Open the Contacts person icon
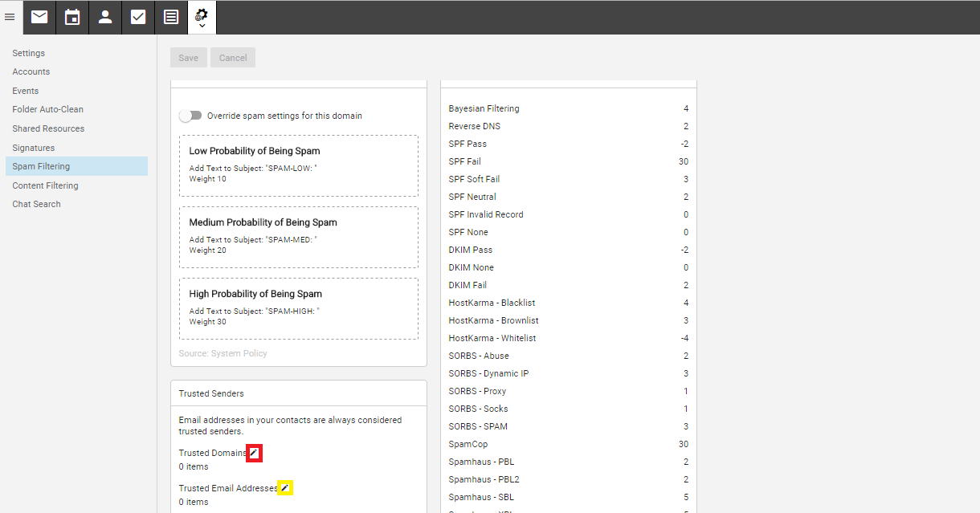The height and width of the screenshot is (513, 980). (104, 17)
